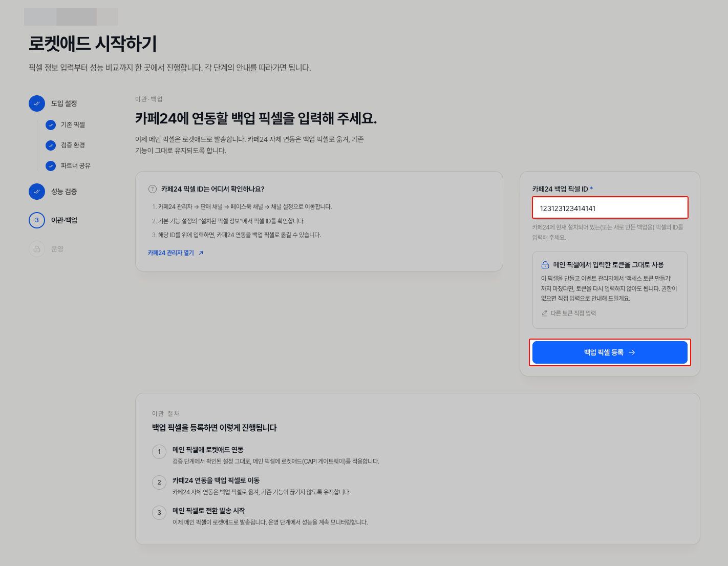The width and height of the screenshot is (728, 566).
Task: Click heading 백업 픽셀을 등록하면 이렇게 진행됩니다
Action: 214,428
